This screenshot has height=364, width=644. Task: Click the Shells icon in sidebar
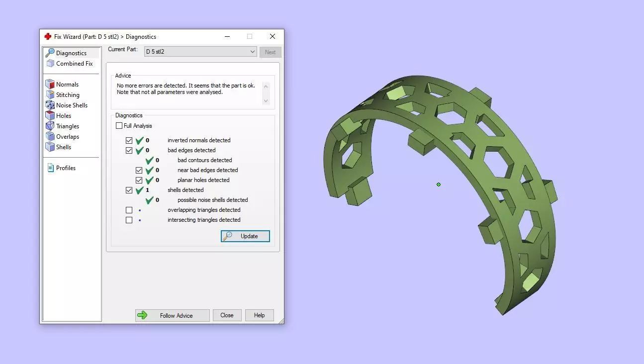50,147
